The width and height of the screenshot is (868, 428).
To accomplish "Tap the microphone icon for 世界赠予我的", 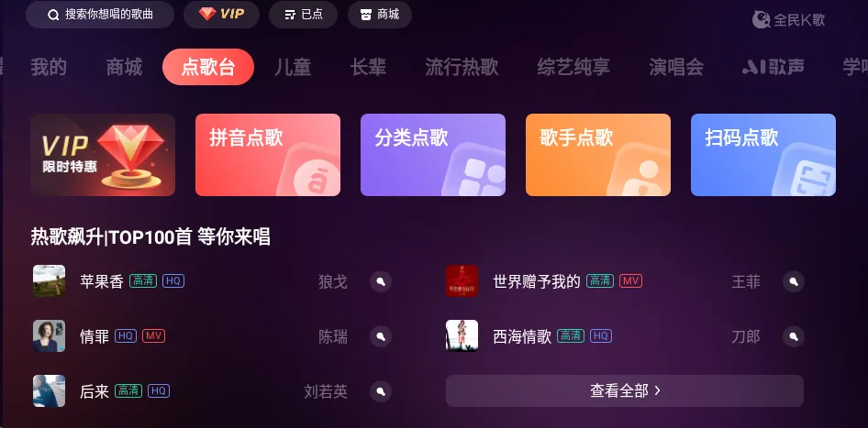I will click(x=794, y=281).
